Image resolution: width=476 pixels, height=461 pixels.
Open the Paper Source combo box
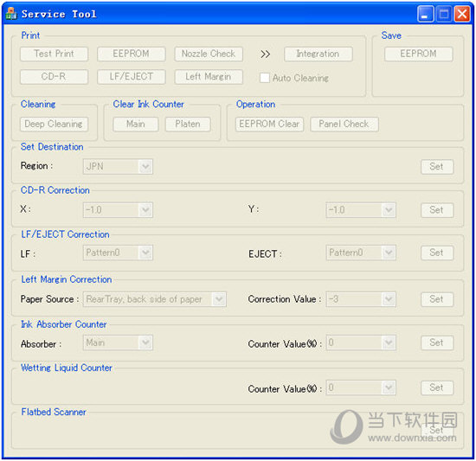pyautogui.click(x=155, y=299)
